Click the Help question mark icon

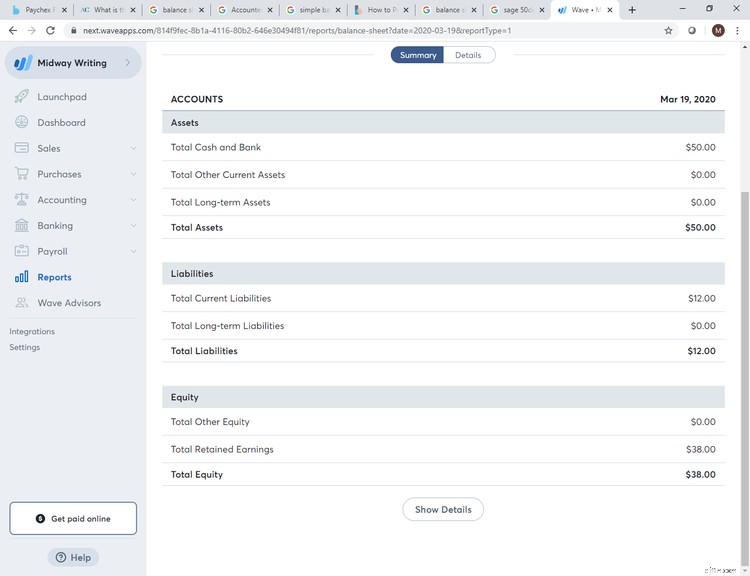coord(61,557)
